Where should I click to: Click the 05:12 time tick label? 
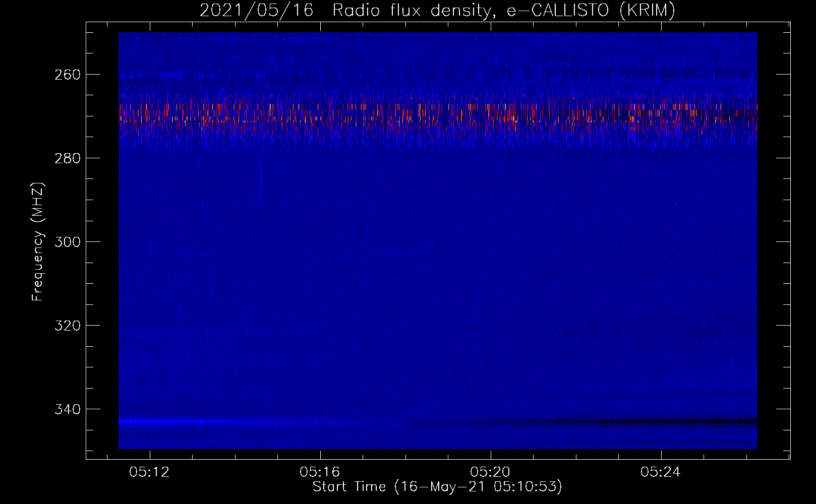pos(149,472)
